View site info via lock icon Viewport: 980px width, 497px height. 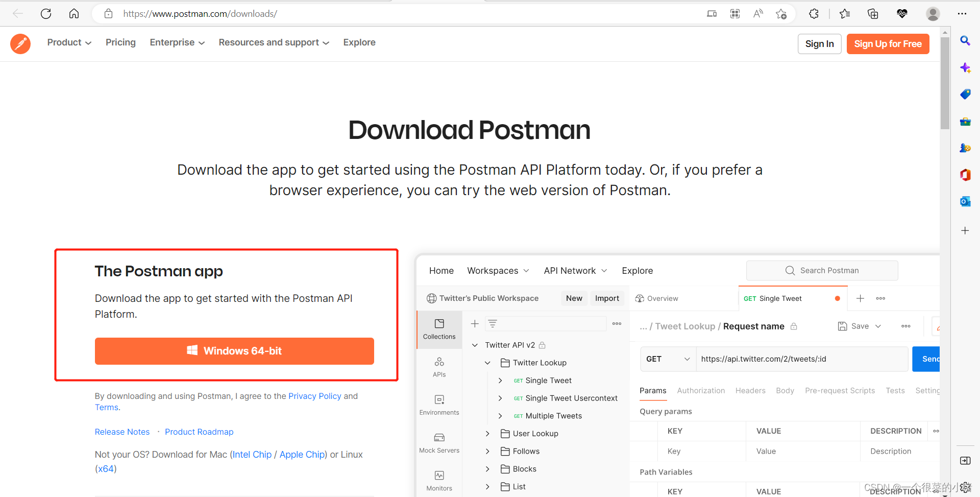108,14
